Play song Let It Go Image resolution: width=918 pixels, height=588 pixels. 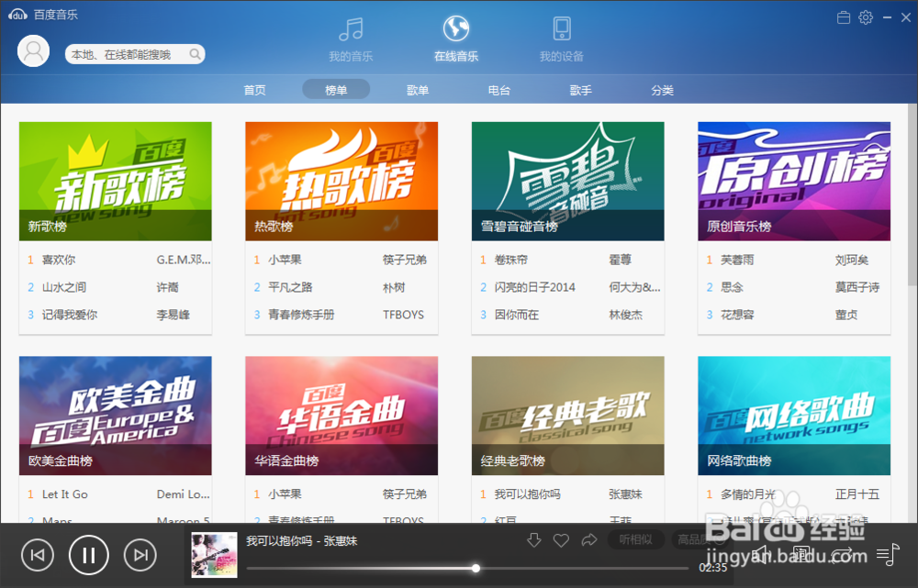click(x=65, y=494)
